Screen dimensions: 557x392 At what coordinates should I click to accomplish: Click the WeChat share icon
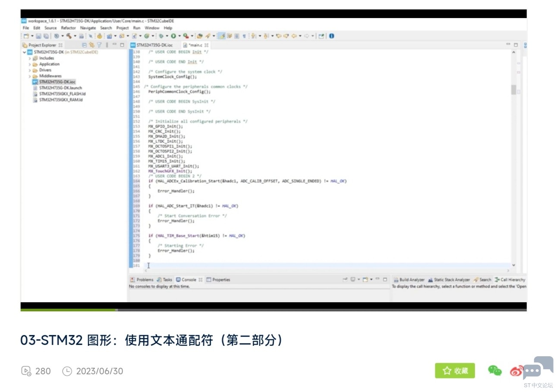tap(495, 370)
